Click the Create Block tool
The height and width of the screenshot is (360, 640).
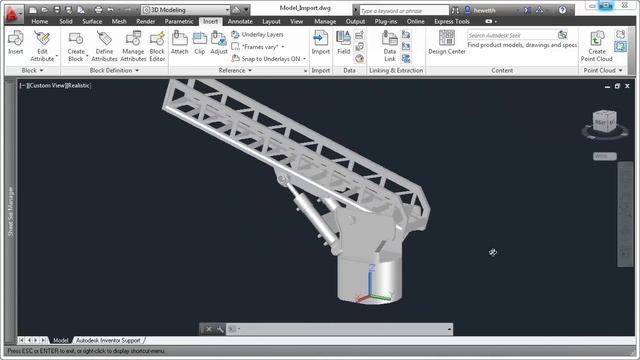tap(76, 46)
